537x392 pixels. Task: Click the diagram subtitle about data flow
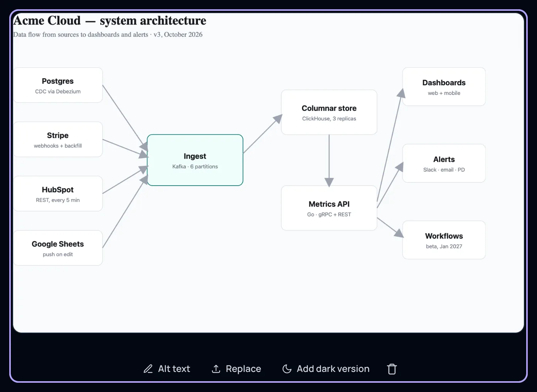coord(108,34)
